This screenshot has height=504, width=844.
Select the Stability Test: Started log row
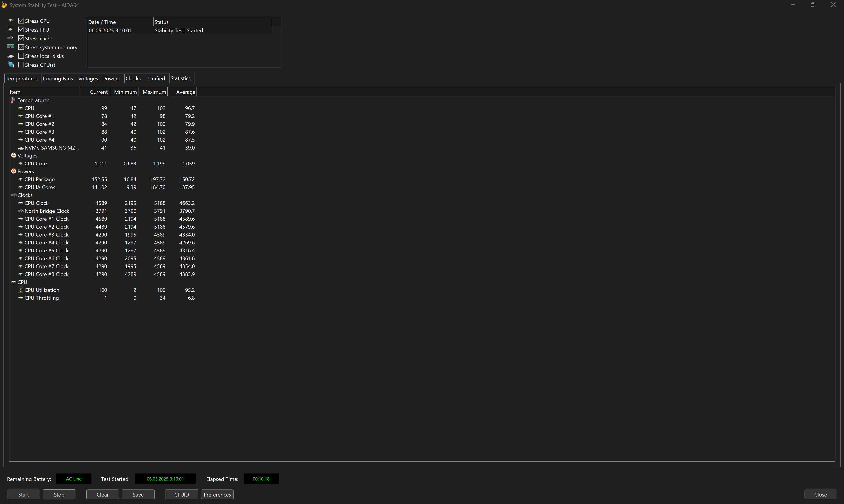coord(179,31)
